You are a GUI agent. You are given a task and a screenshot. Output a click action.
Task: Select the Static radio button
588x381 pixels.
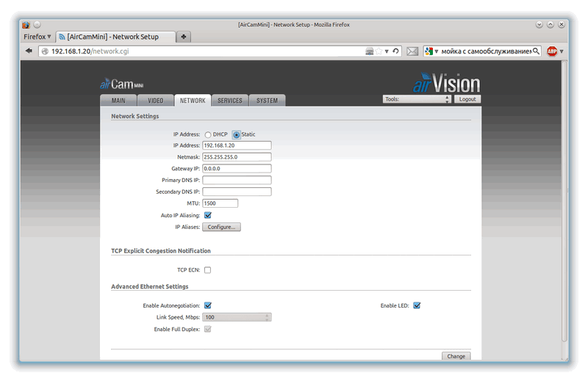click(x=236, y=134)
